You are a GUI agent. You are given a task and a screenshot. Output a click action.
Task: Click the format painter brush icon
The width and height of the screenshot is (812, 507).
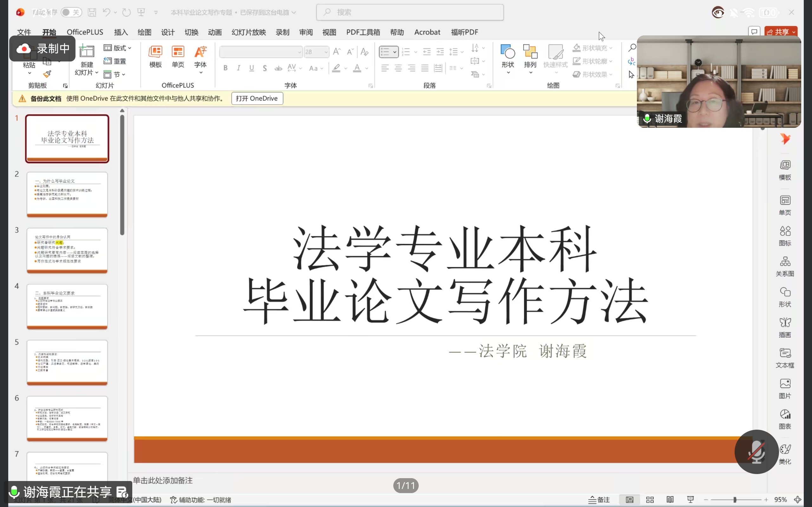[x=47, y=74]
